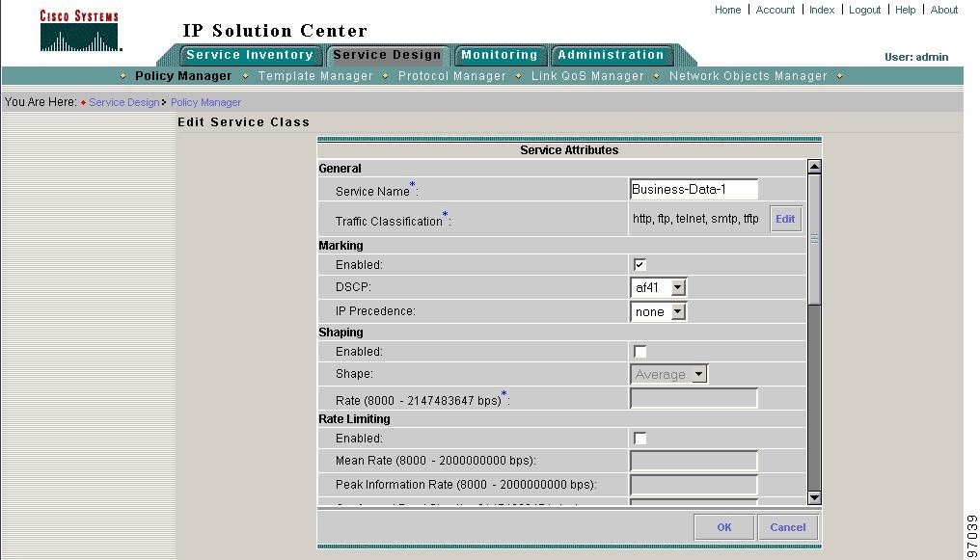Click the scrollbar down arrow
This screenshot has width=980, height=560.
click(x=814, y=497)
